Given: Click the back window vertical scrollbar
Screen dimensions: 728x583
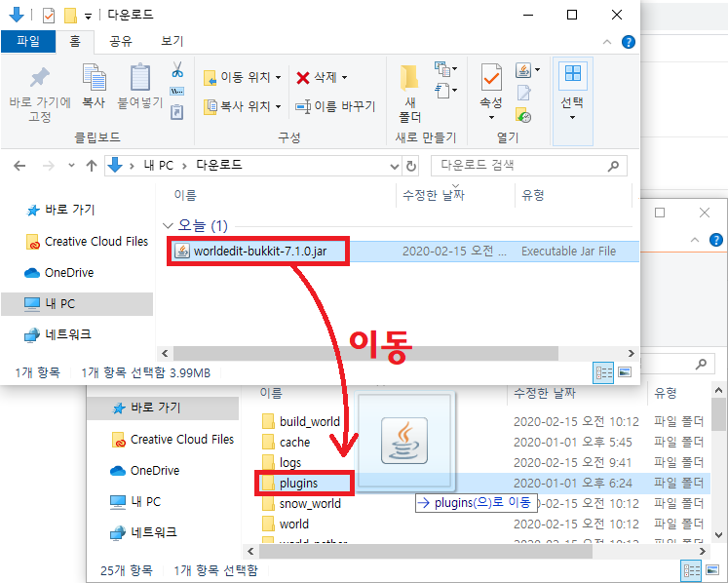Looking at the screenshot, I should (x=718, y=414).
